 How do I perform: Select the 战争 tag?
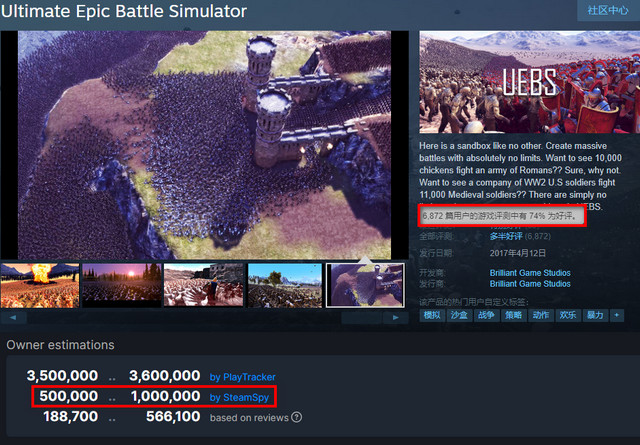pos(486,315)
